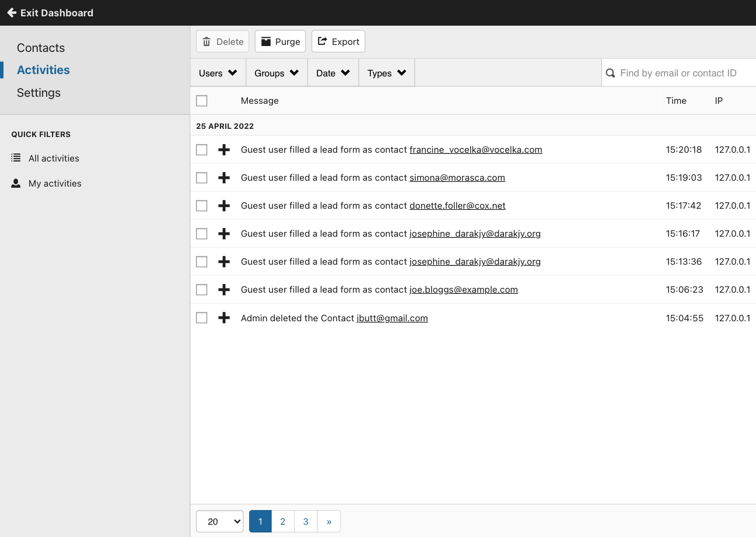Select the joe.bloggs@example.com row checkbox
This screenshot has height=537, width=756.
pos(202,290)
